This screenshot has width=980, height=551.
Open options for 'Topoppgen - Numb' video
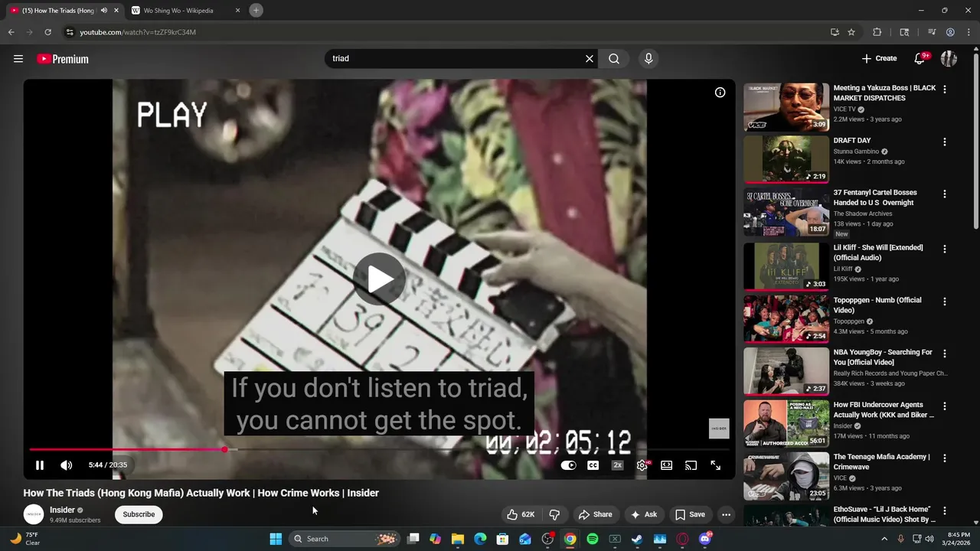point(944,302)
